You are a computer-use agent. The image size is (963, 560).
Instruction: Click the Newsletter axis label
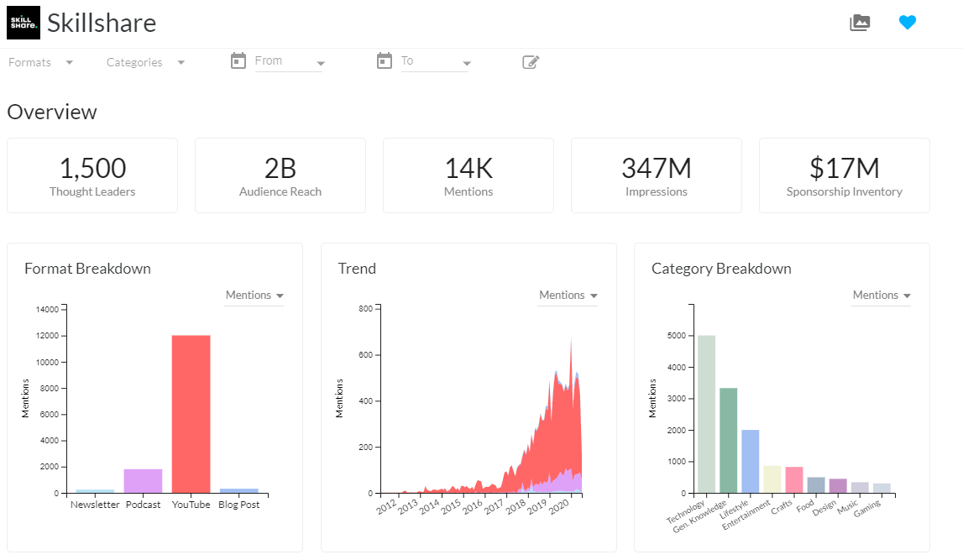[x=95, y=505]
